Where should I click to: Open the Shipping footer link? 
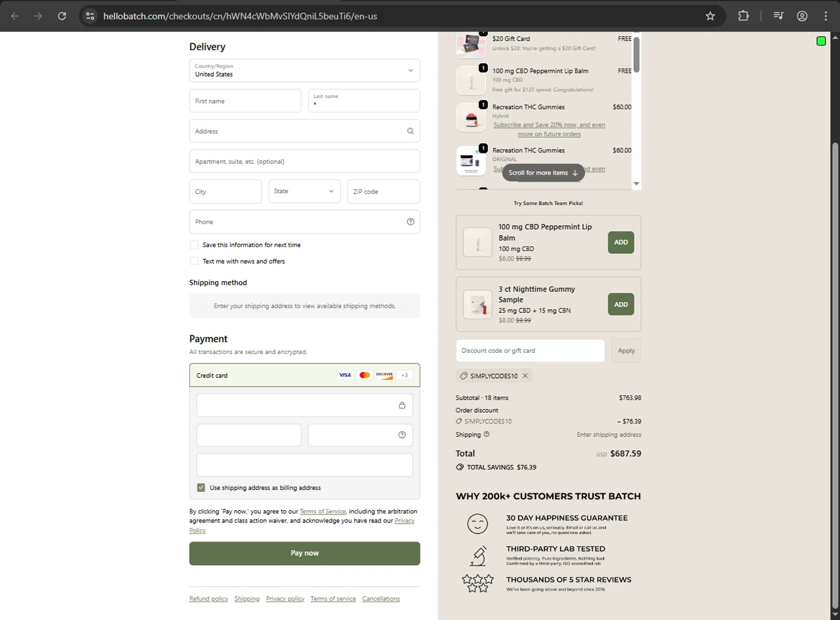[x=247, y=599]
